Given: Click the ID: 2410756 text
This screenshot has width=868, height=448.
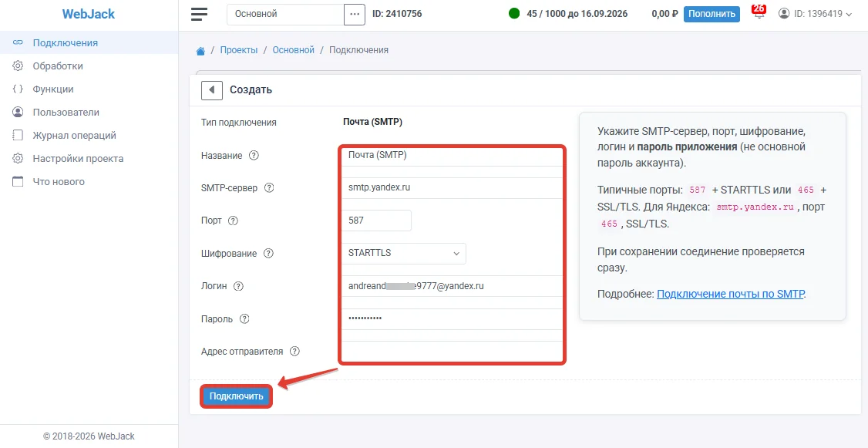Looking at the screenshot, I should point(398,14).
